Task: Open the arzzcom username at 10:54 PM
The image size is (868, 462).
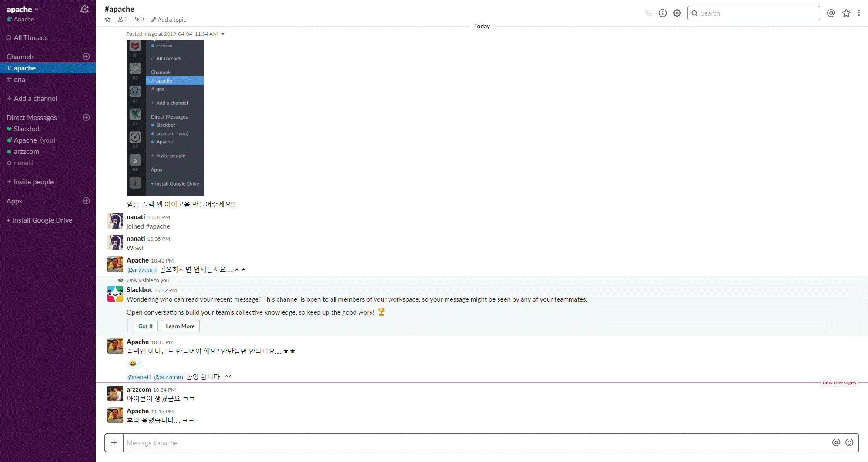Action: coord(139,389)
